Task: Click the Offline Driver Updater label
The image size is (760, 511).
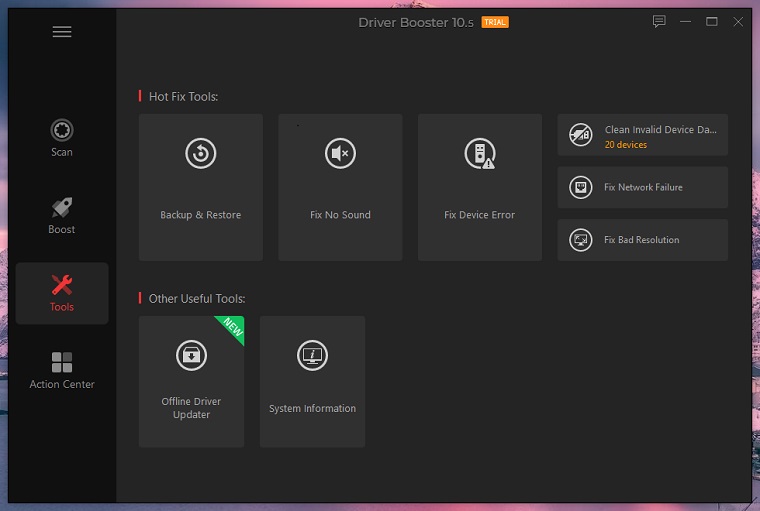Action: [x=191, y=408]
